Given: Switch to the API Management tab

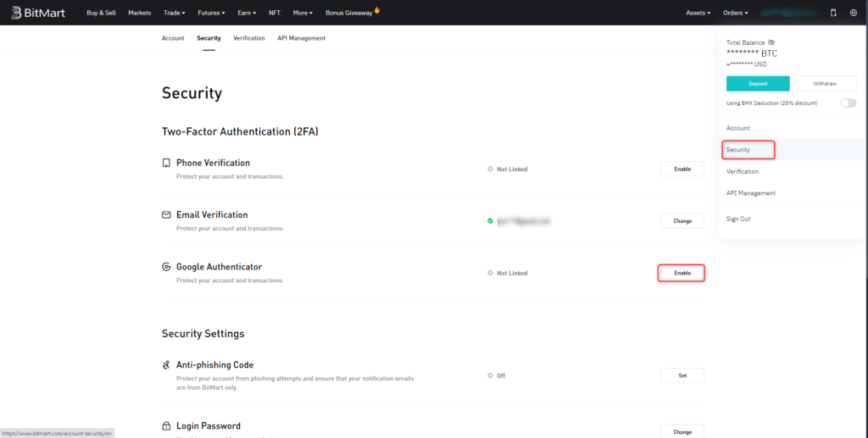Looking at the screenshot, I should [x=301, y=38].
